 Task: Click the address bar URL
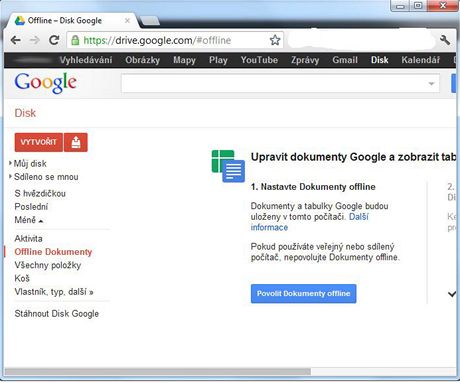tap(157, 40)
